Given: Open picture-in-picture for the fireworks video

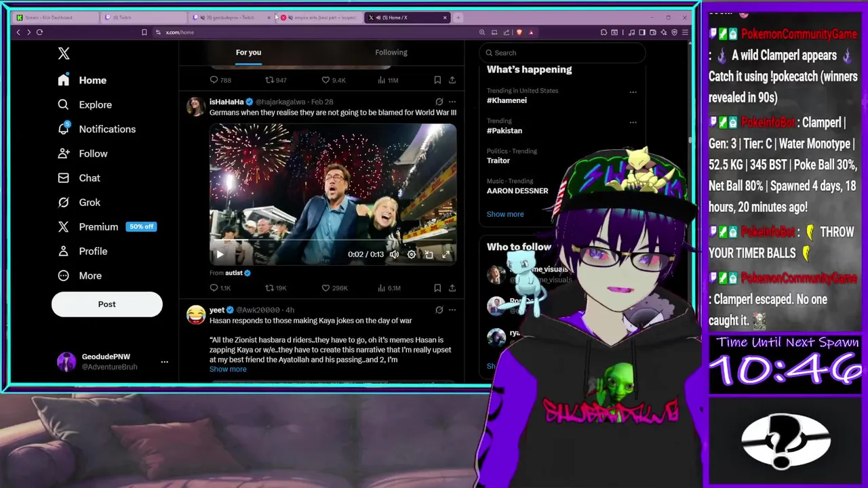Looking at the screenshot, I should [x=429, y=254].
